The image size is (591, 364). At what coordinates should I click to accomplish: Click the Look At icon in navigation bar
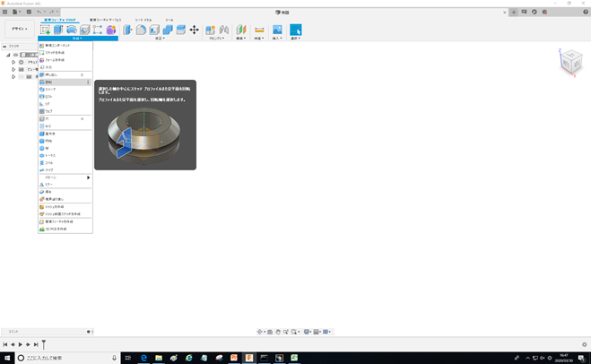pos(270,332)
